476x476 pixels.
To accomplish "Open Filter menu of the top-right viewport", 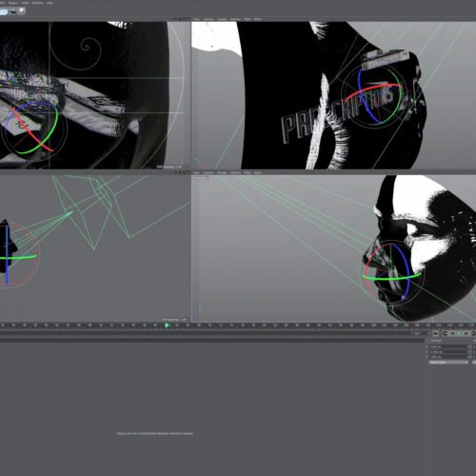I will tap(248, 19).
